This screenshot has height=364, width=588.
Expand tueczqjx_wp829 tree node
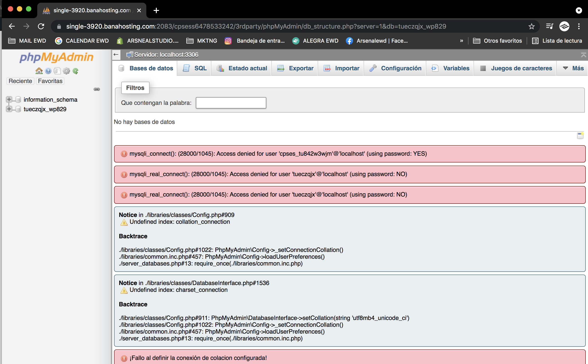(x=9, y=109)
